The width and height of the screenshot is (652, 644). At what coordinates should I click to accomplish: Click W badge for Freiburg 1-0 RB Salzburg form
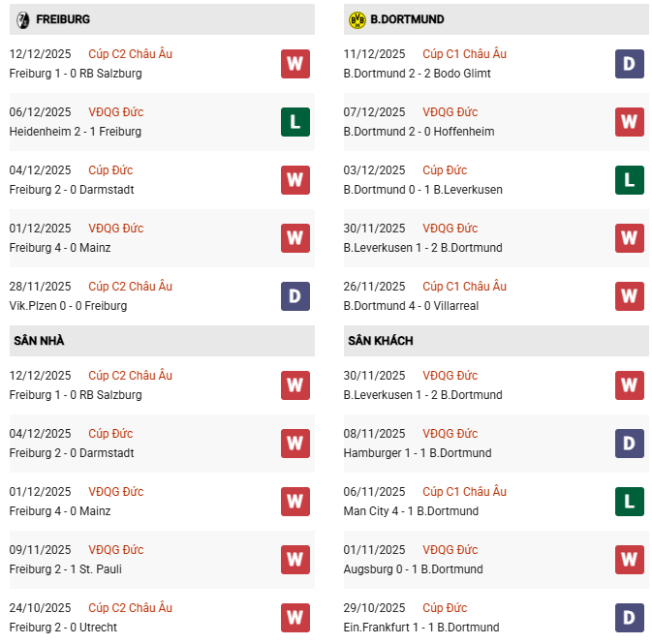pyautogui.click(x=295, y=64)
